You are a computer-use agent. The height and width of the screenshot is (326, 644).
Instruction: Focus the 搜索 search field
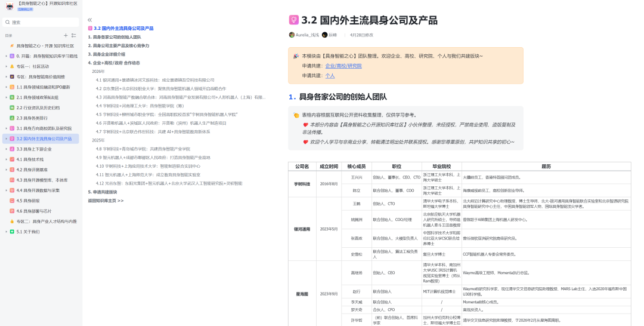[41, 22]
